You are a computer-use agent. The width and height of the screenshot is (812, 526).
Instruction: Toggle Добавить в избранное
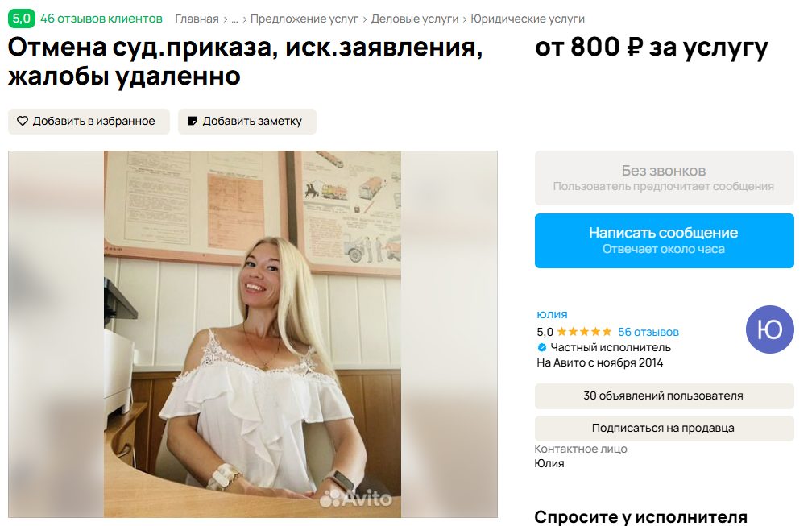click(89, 121)
